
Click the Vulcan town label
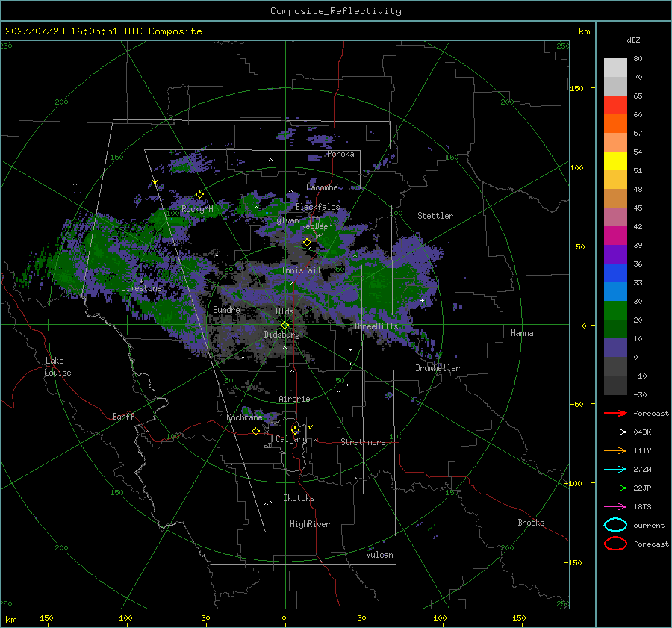[379, 555]
